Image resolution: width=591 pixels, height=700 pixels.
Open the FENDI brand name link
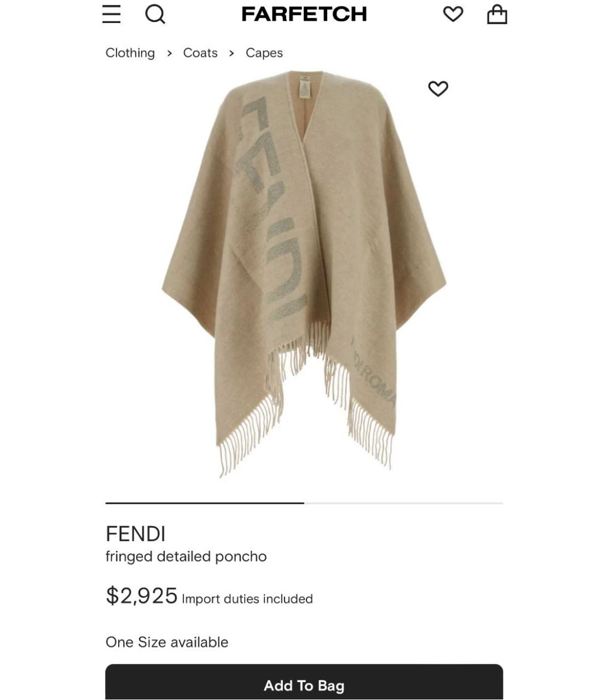(136, 534)
